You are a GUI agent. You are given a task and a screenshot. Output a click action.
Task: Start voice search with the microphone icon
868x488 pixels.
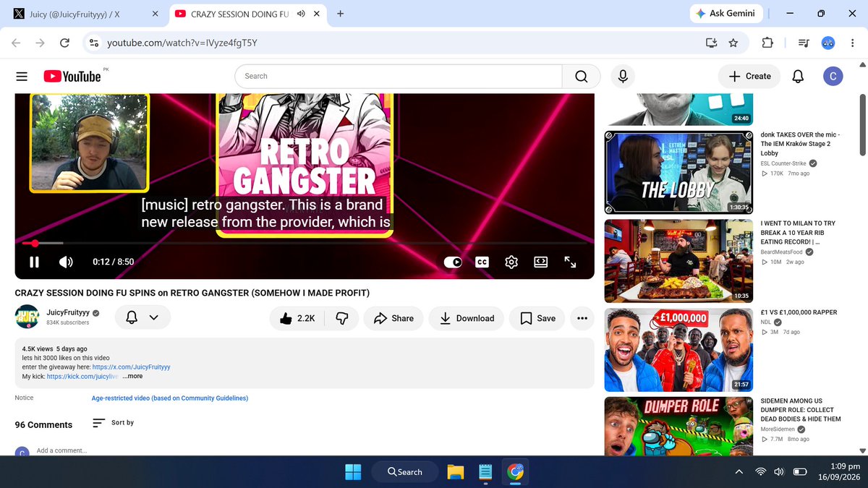(x=622, y=76)
